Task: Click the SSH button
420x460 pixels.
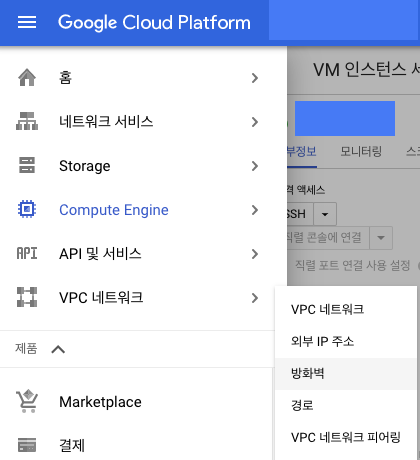Action: coord(300,214)
